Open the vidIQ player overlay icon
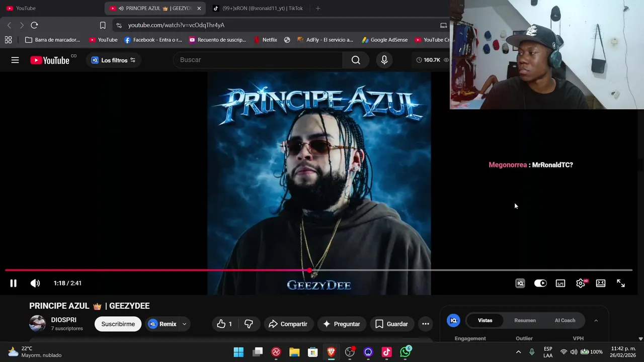The width and height of the screenshot is (644, 362). [x=520, y=283]
